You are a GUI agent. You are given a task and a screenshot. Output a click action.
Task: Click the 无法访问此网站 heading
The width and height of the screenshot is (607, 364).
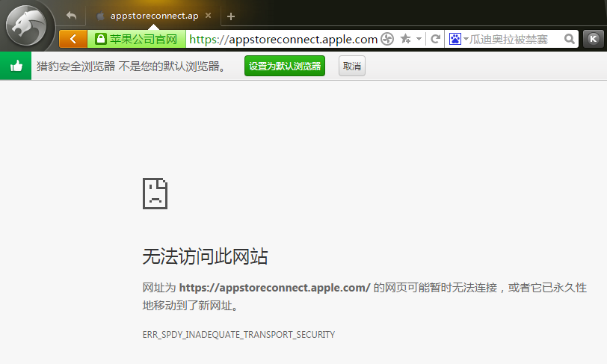point(205,256)
